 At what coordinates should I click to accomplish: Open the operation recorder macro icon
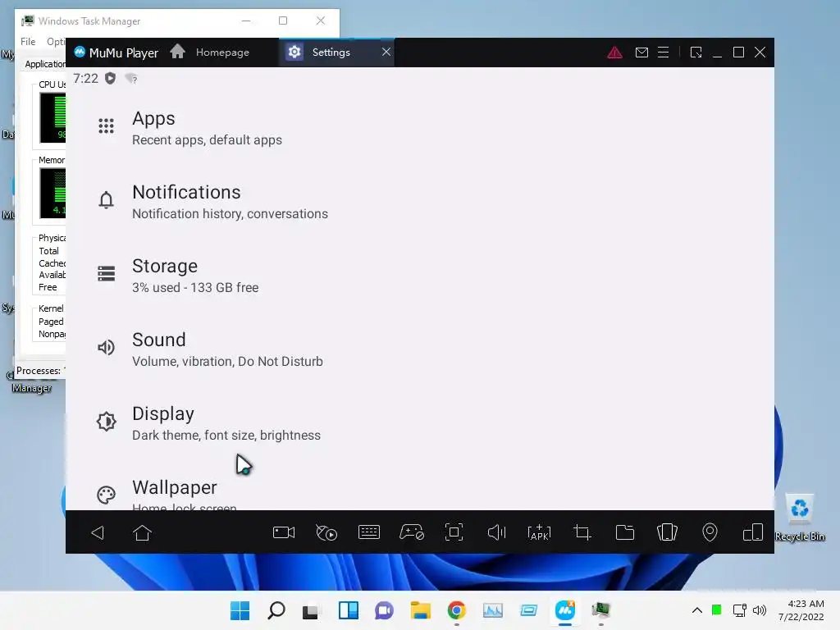[x=326, y=532]
